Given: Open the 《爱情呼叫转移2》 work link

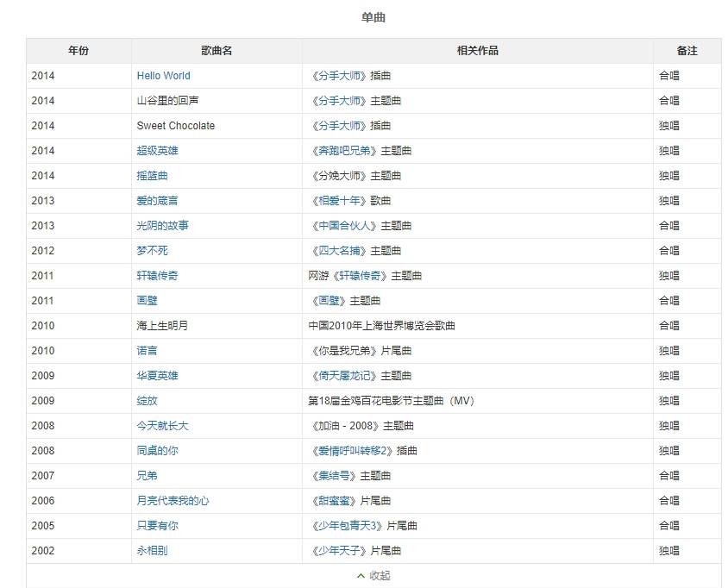Looking at the screenshot, I should (353, 451).
